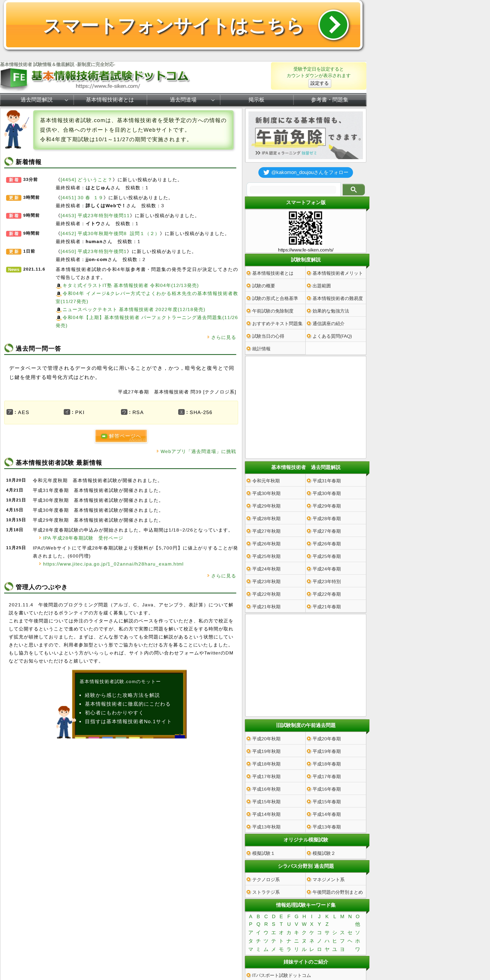
Task: Open post [4450] 平成23年特別午後問1
Action: pos(94,251)
